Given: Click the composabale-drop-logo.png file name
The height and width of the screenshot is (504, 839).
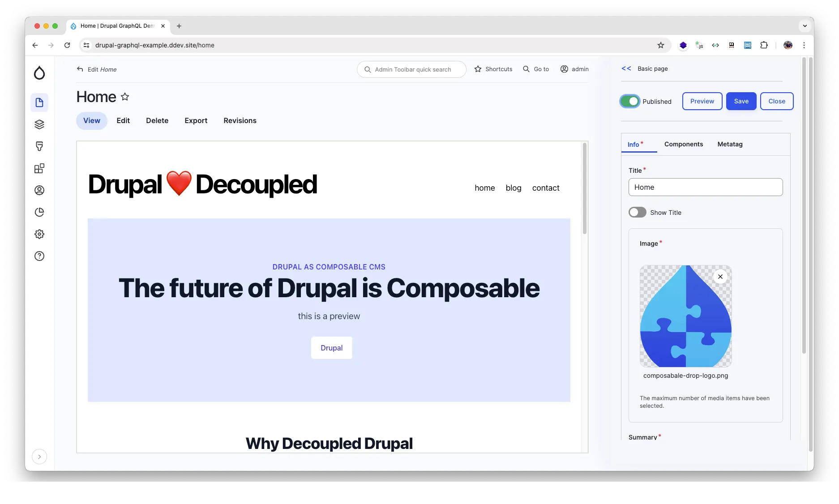Looking at the screenshot, I should pos(685,376).
